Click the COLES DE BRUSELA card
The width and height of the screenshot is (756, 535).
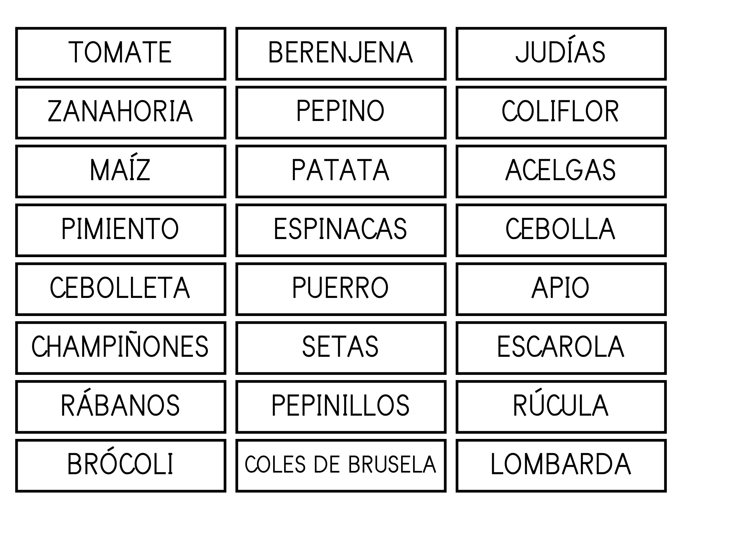341,465
